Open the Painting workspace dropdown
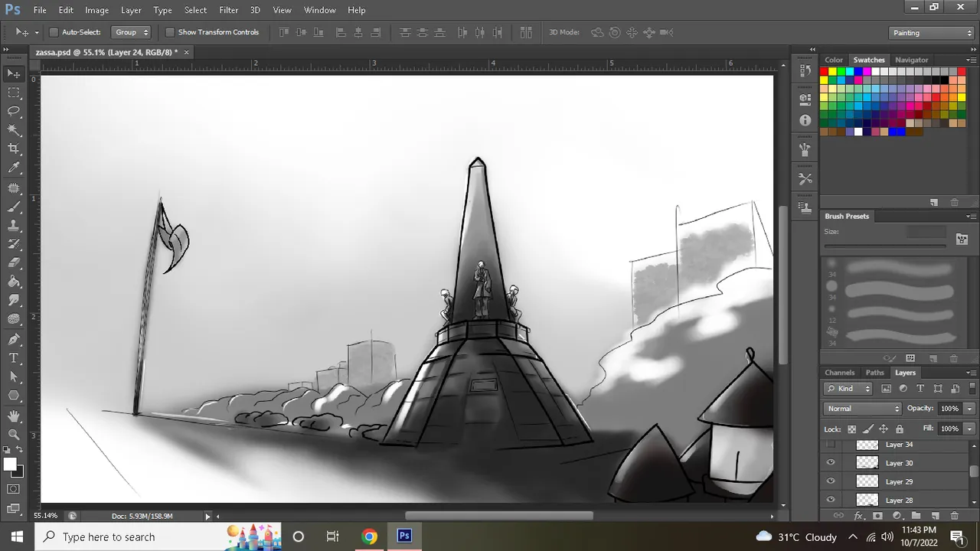The width and height of the screenshot is (980, 551). [932, 33]
